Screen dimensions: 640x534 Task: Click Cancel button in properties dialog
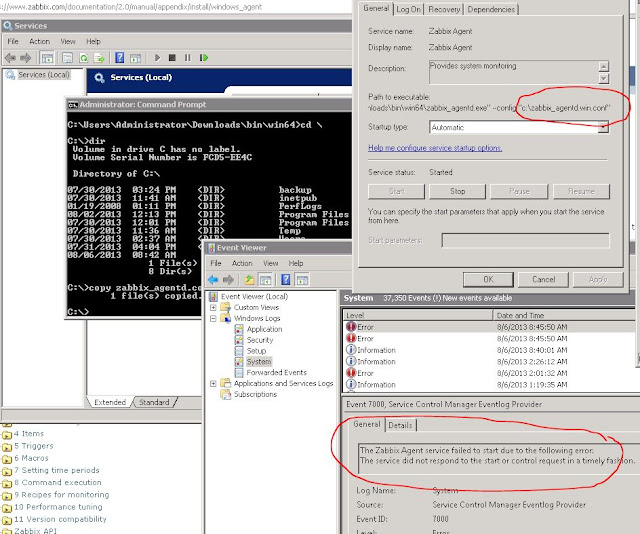(x=543, y=279)
